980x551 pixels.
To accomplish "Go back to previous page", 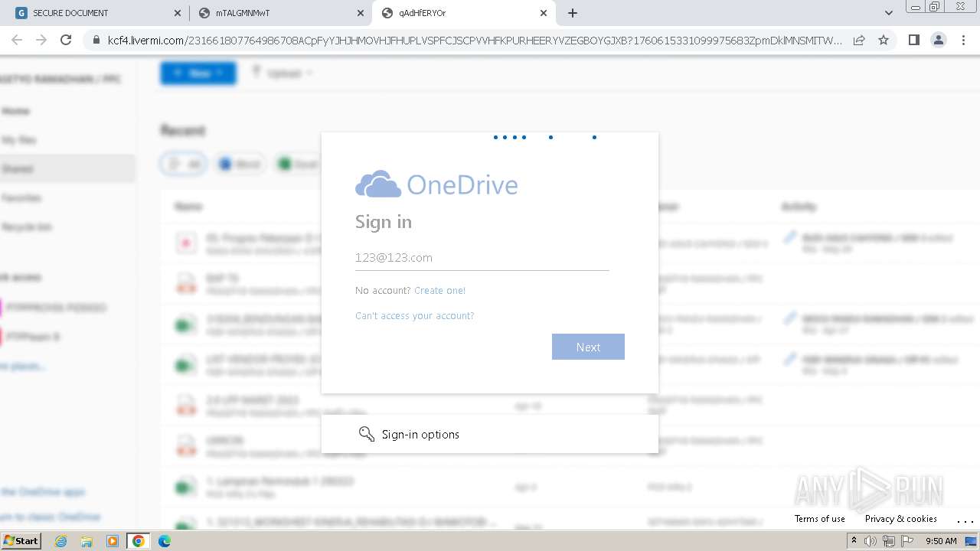I will pos(17,40).
